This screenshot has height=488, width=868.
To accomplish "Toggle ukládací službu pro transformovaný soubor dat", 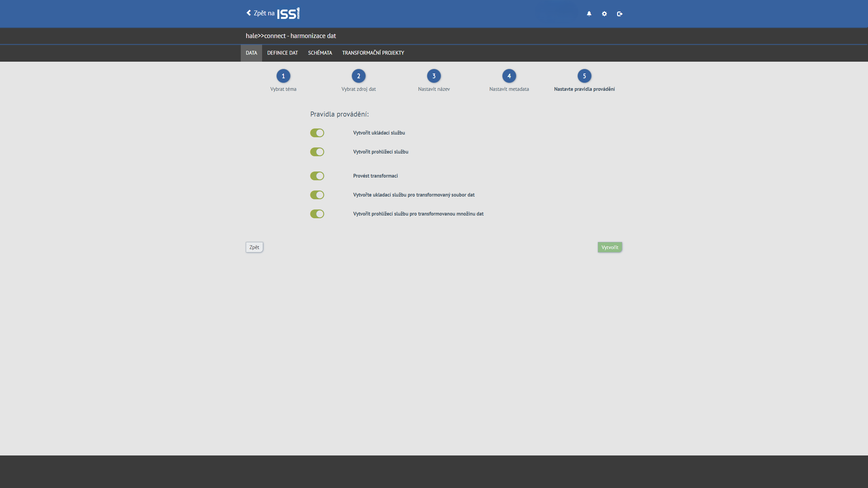I will pyautogui.click(x=317, y=195).
